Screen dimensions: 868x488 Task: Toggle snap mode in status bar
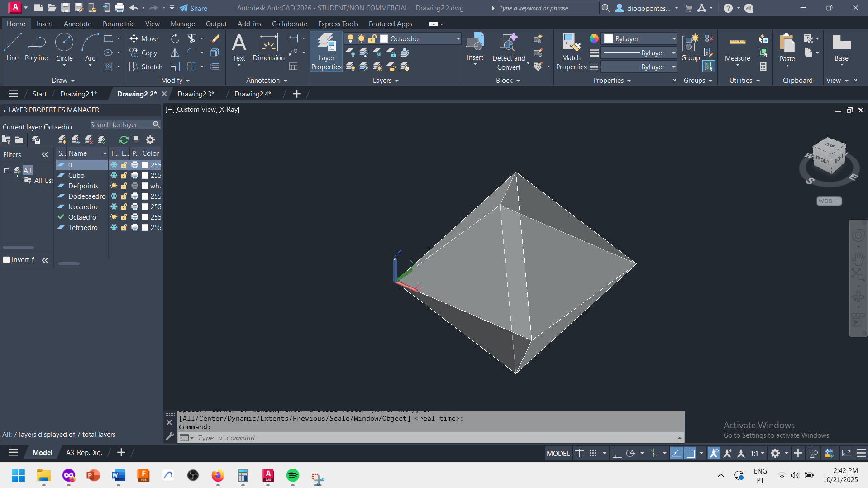coord(593,453)
